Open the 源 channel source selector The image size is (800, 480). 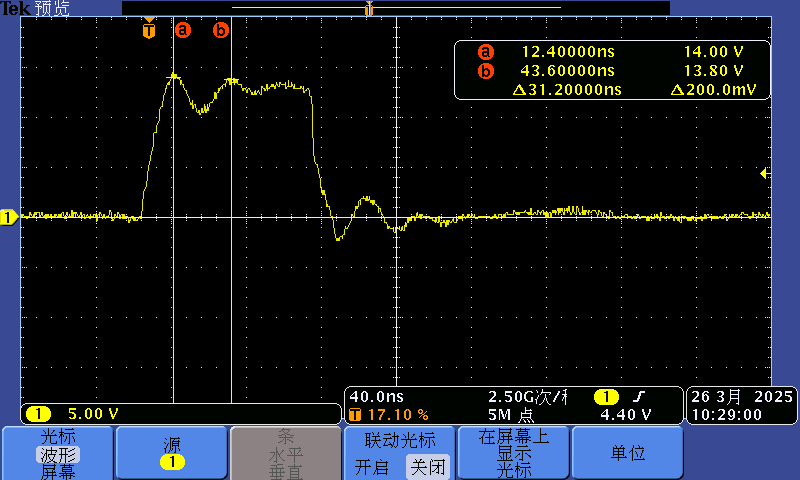pos(172,453)
